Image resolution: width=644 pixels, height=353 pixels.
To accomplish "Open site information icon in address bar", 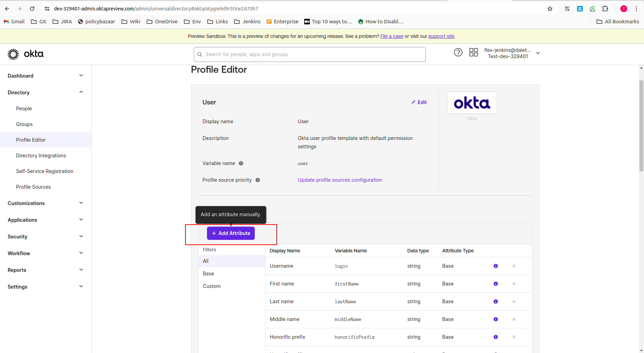I will coord(47,9).
